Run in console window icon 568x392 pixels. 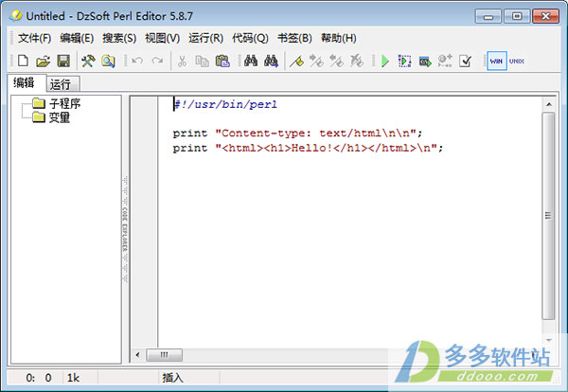[425, 62]
